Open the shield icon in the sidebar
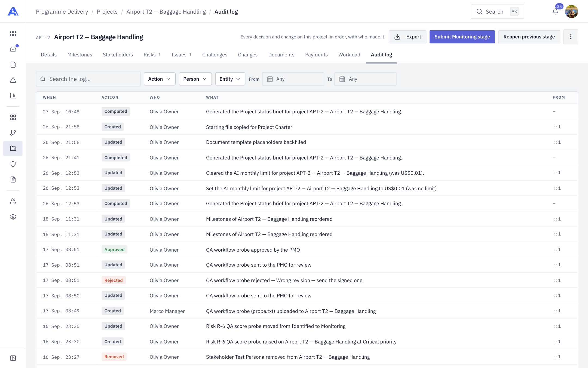 pyautogui.click(x=13, y=164)
